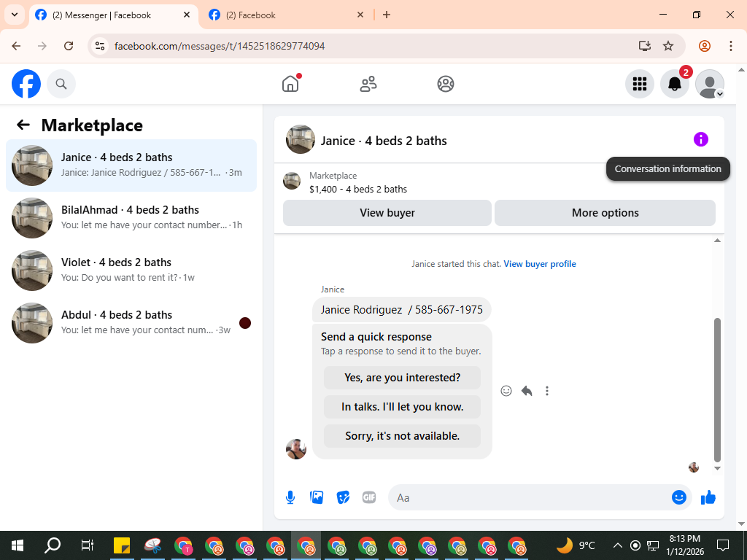Open Task View on taskbar

88,545
